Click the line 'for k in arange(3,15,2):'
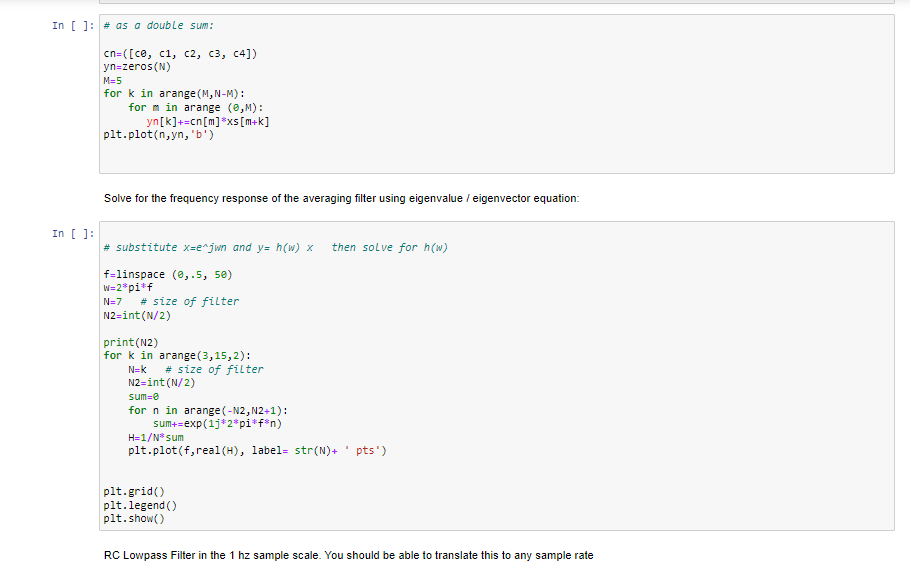910x574 pixels. click(177, 355)
